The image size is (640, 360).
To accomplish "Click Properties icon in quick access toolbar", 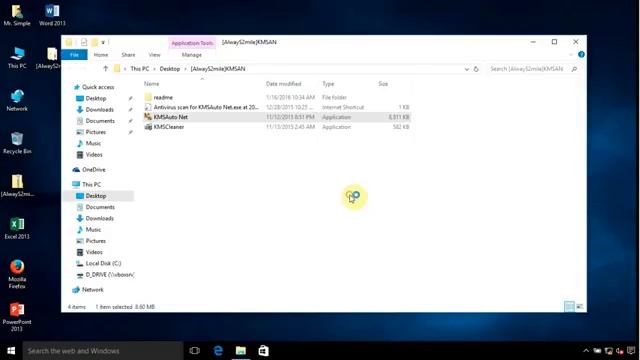I will point(84,42).
